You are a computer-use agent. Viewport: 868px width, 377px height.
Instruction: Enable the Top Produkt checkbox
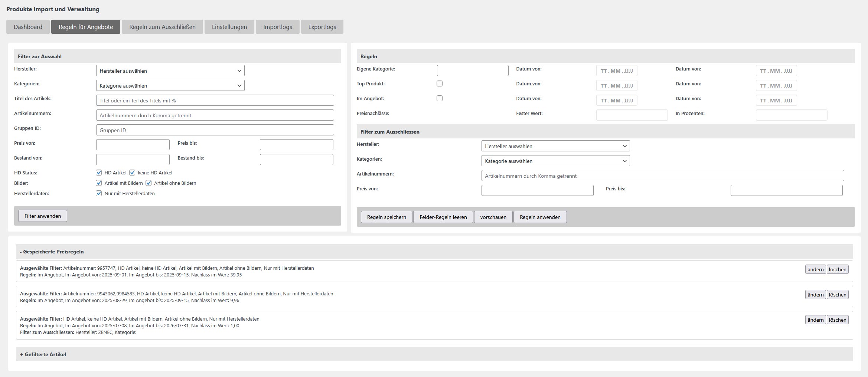[440, 83]
